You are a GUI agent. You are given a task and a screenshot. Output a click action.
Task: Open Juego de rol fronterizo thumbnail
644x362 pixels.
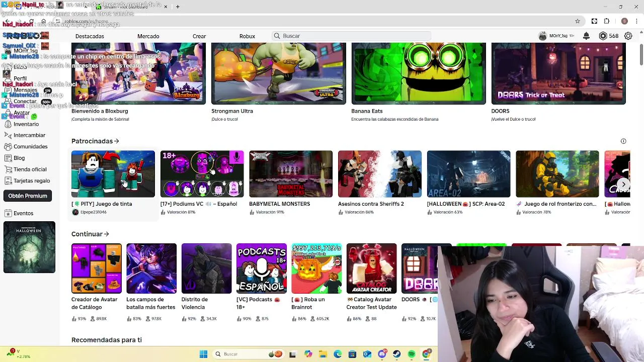pos(557,174)
